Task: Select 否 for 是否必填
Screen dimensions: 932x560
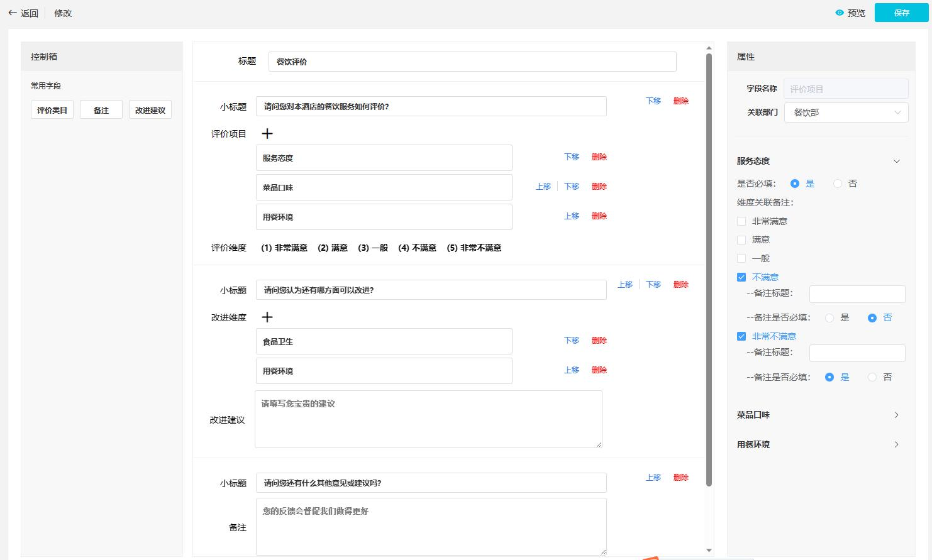Action: click(838, 184)
